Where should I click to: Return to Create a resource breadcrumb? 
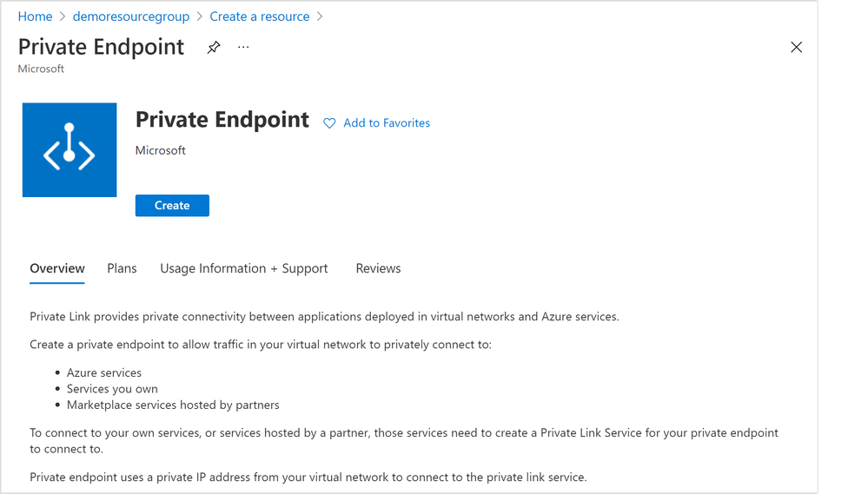tap(260, 16)
